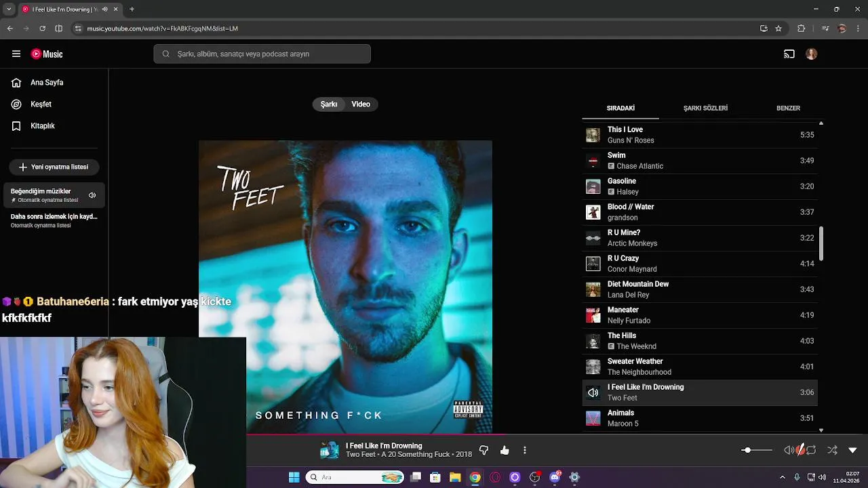This screenshot has height=488, width=868.
Task: Open Discord from the taskbar
Action: pos(555,477)
